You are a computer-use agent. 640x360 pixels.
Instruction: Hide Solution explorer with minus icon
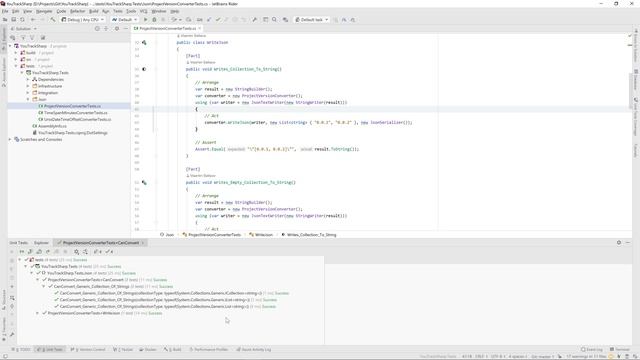(126, 29)
